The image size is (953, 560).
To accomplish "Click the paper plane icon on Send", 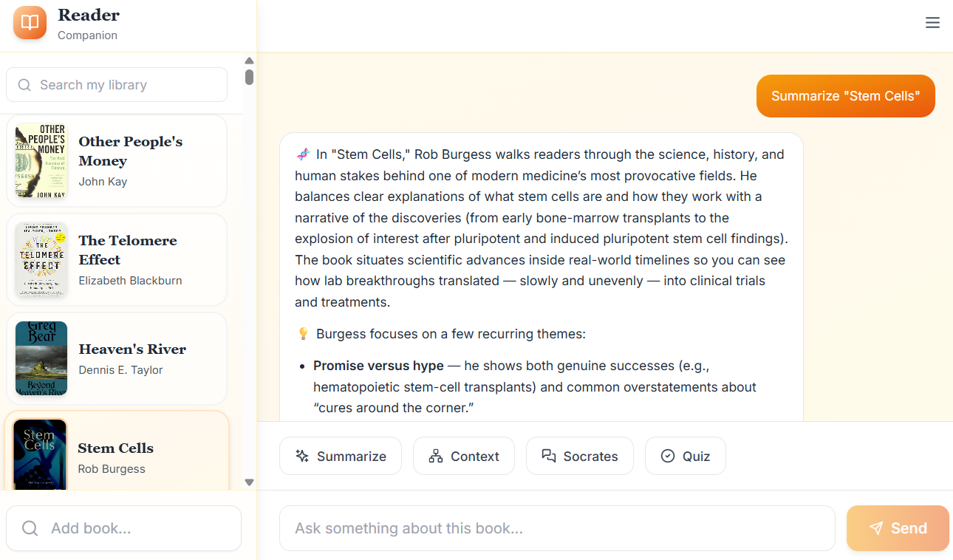I will [x=877, y=528].
